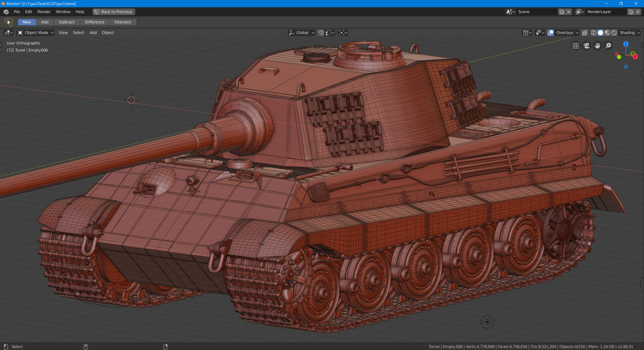Click the RenderLayer name field

click(x=604, y=11)
